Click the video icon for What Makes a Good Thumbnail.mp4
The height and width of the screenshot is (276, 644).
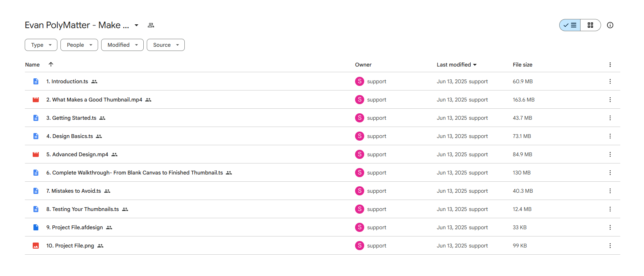tap(36, 100)
